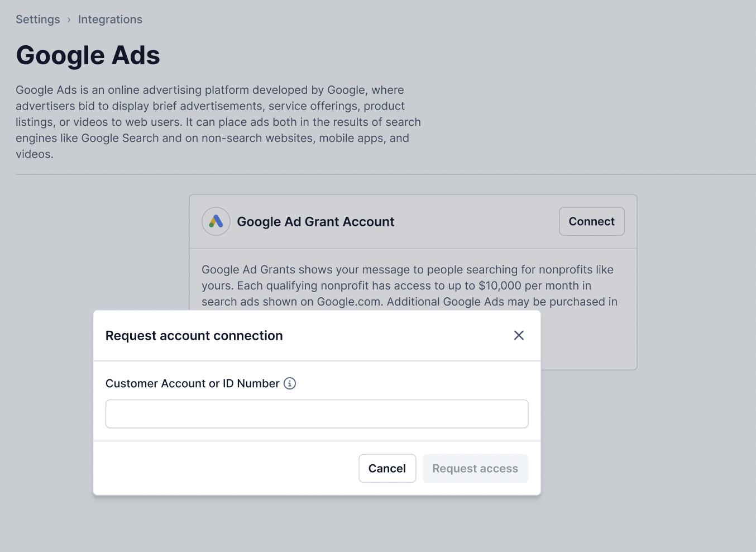The height and width of the screenshot is (552, 756).
Task: Cancel the account connection request
Action: coord(387,468)
